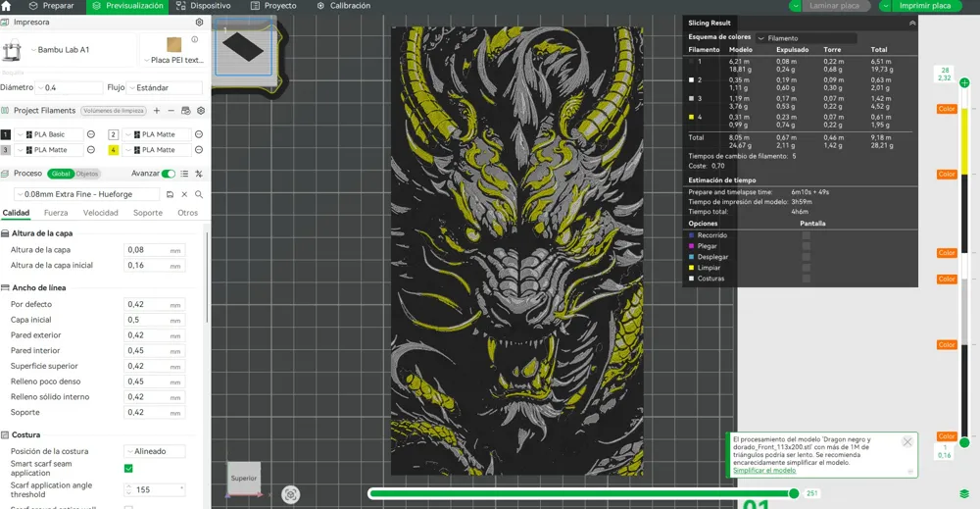This screenshot has height=509, width=980.
Task: Open printer settings gear in Impresora header
Action: coord(199,22)
